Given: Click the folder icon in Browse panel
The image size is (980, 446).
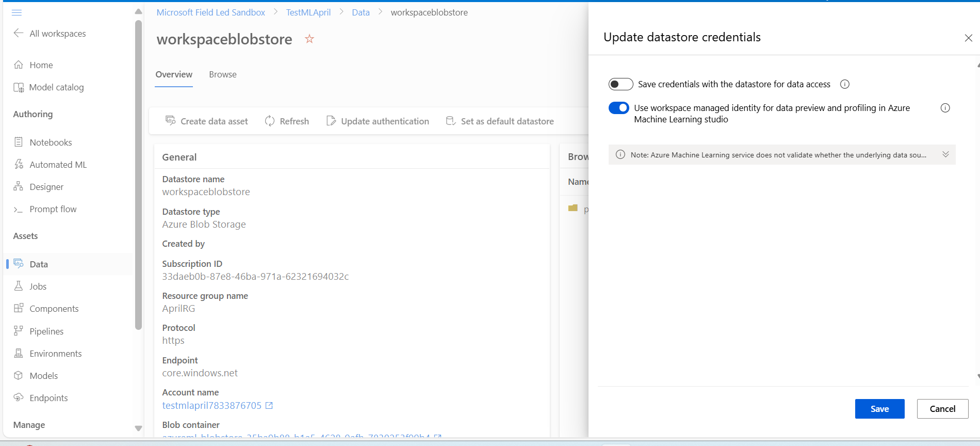Looking at the screenshot, I should (573, 208).
